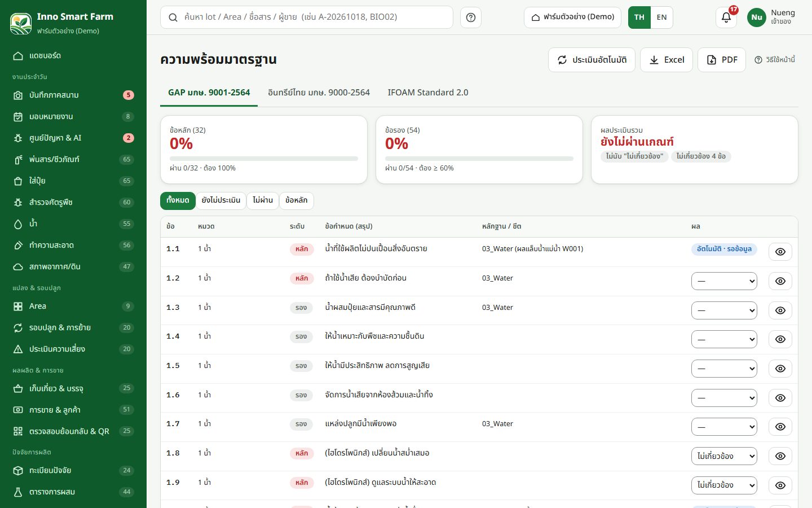Focus the lot / Area search field

click(x=307, y=17)
